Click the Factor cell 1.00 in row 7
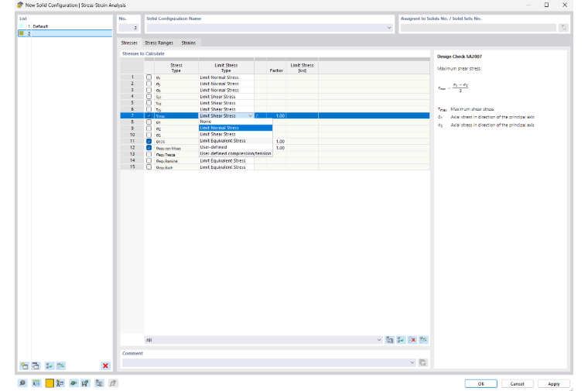588x391 pixels. pos(276,115)
